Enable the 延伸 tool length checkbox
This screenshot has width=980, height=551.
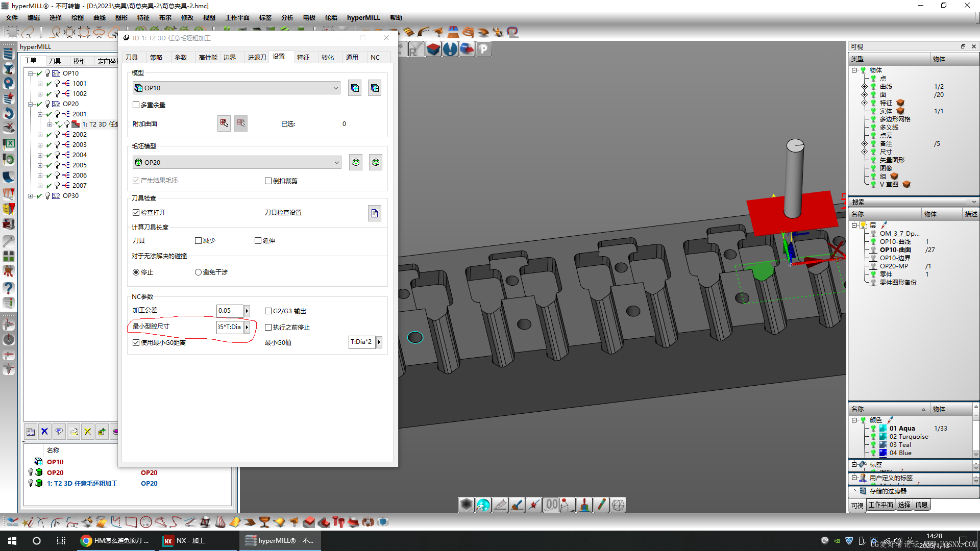click(258, 240)
